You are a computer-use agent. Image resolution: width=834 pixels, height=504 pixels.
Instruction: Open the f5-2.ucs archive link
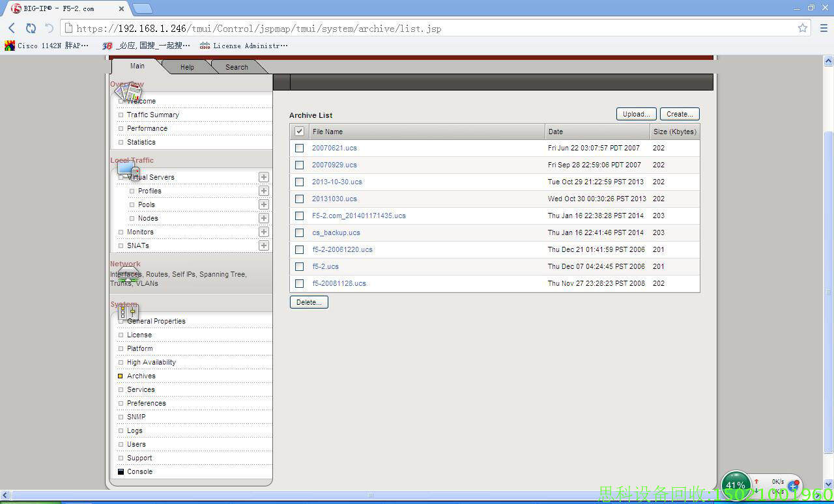pos(325,266)
